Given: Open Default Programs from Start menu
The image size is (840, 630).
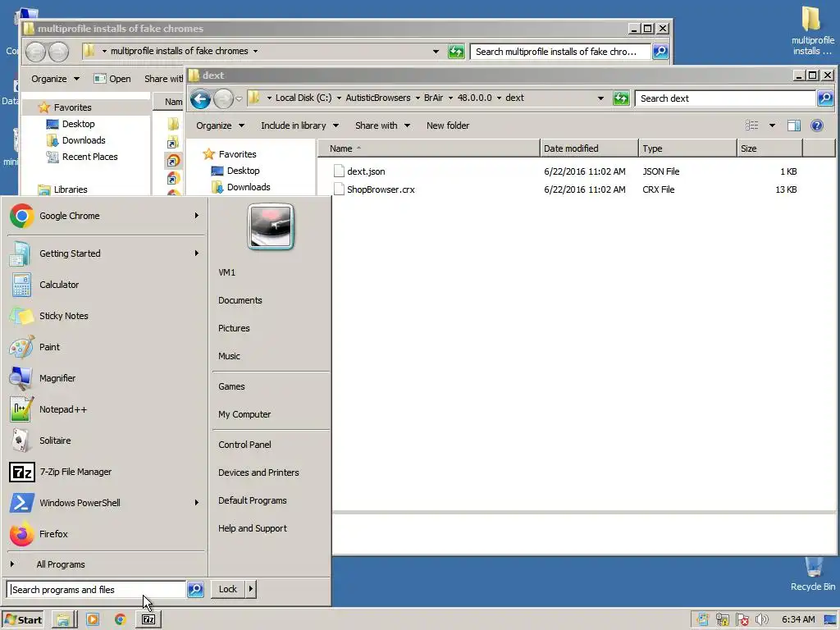Looking at the screenshot, I should (253, 500).
